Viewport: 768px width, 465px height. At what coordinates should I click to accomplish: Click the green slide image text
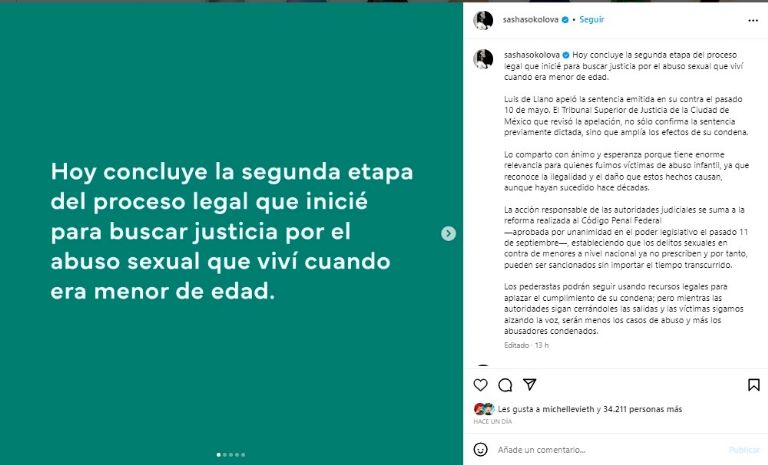(232, 231)
